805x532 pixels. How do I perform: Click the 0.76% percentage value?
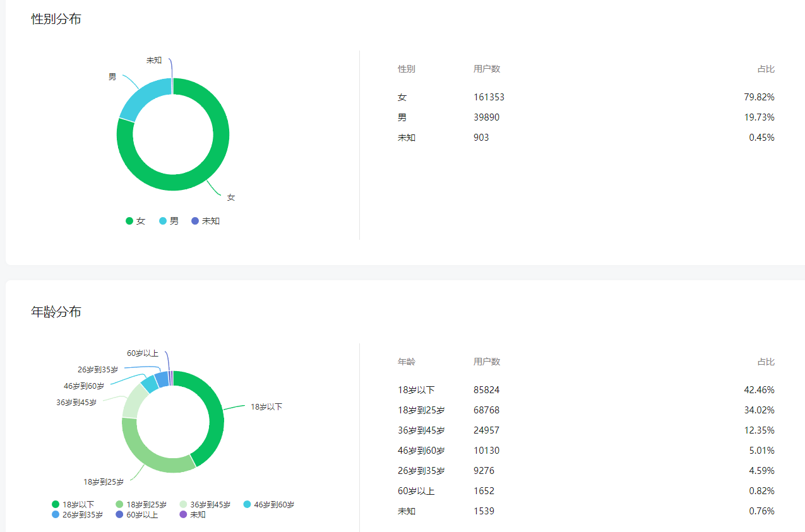[x=761, y=511]
